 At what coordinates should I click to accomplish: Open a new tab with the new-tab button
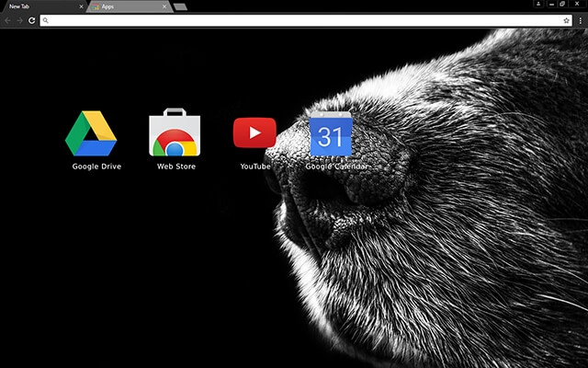click(x=180, y=6)
